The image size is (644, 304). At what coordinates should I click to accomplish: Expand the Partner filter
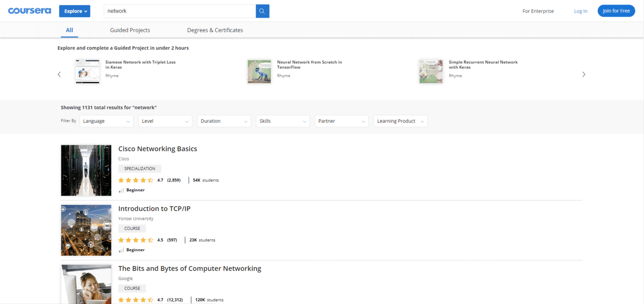342,121
